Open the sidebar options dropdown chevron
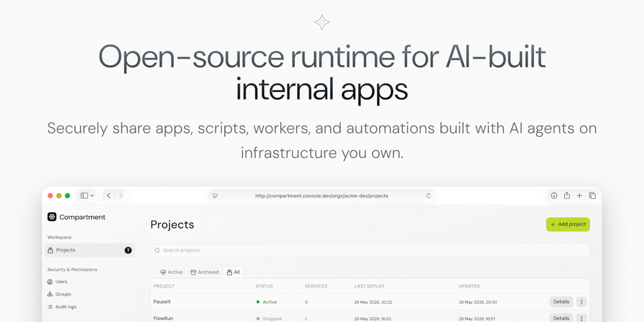Image resolution: width=644 pixels, height=322 pixels. coord(92,196)
